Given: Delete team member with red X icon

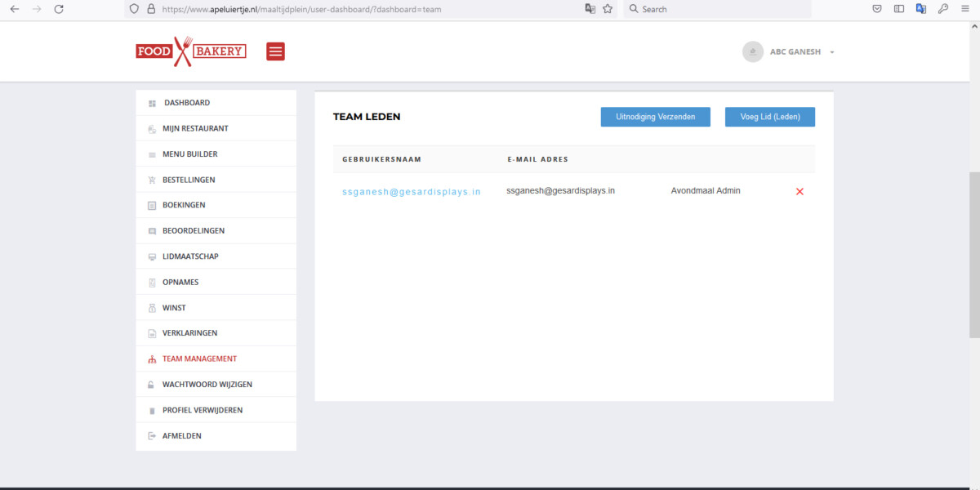Looking at the screenshot, I should point(800,191).
